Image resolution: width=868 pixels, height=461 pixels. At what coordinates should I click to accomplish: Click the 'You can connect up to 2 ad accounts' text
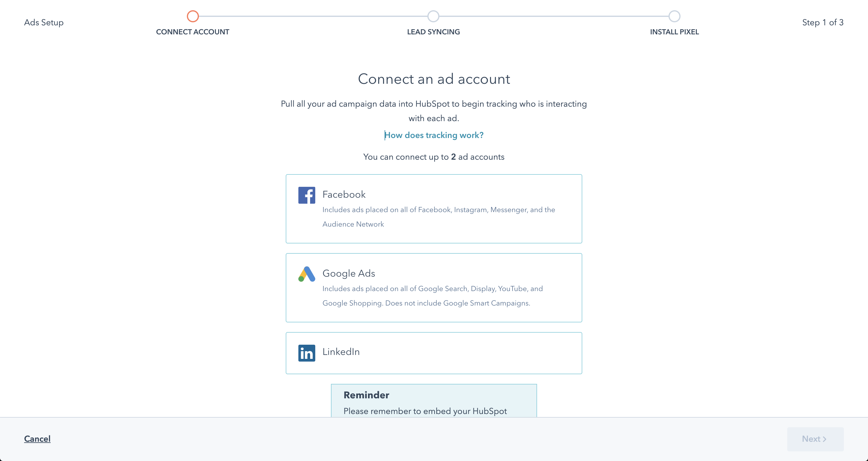click(434, 157)
